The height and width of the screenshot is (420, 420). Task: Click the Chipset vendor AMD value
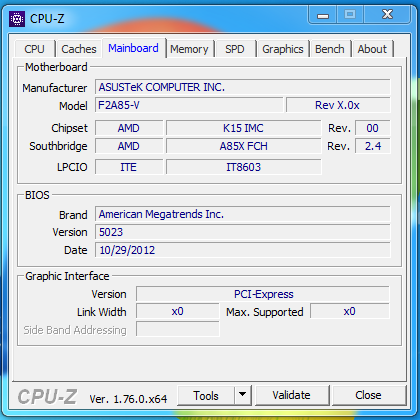pyautogui.click(x=129, y=128)
